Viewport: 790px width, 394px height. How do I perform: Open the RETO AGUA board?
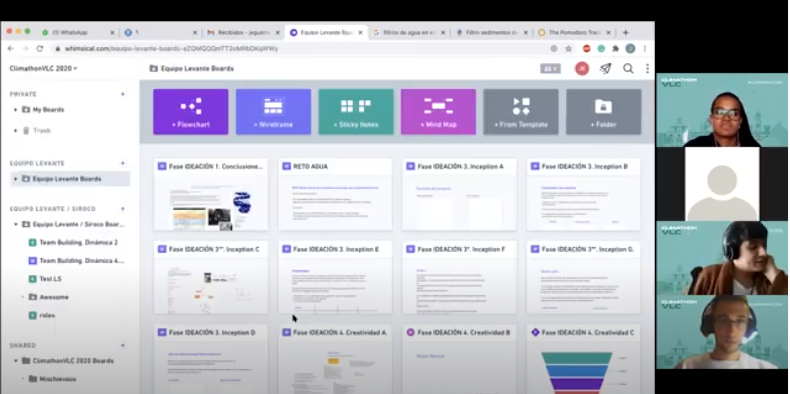coord(335,194)
